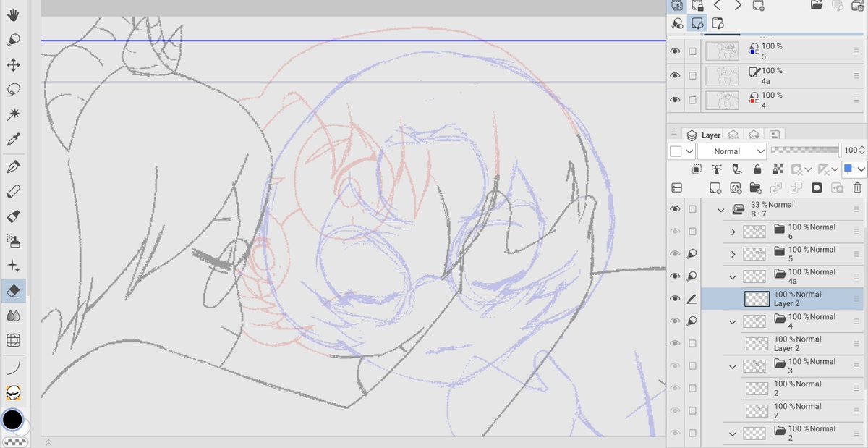Tick the checkbox beside cel 5
Viewport: 868px width, 448px height.
pos(693,51)
